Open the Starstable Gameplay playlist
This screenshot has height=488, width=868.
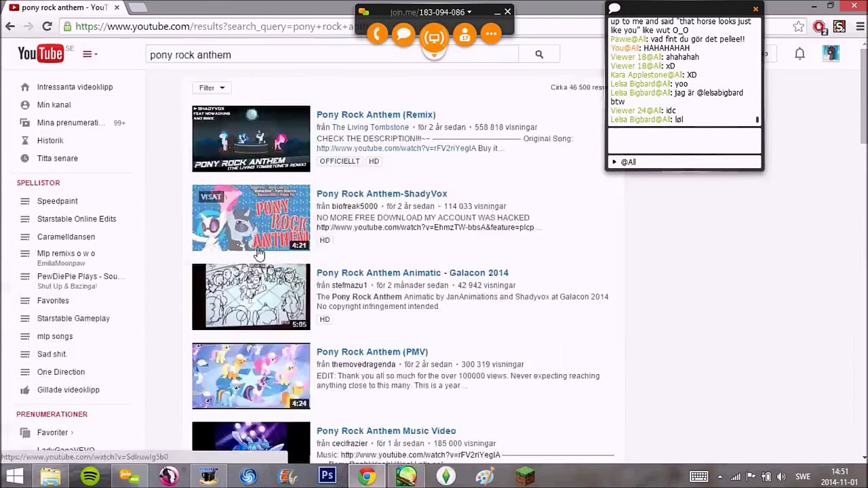[x=73, y=319]
